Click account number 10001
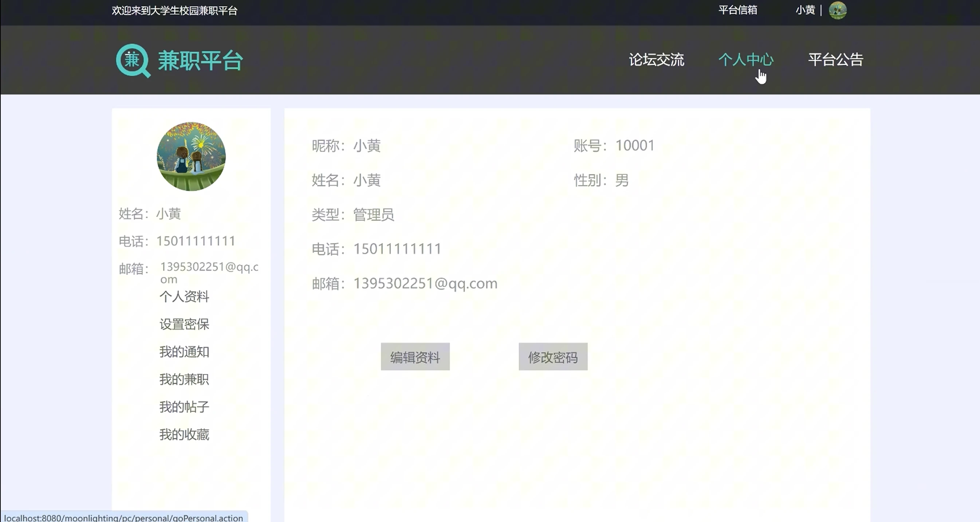Screen dimensions: 980x522 634,145
